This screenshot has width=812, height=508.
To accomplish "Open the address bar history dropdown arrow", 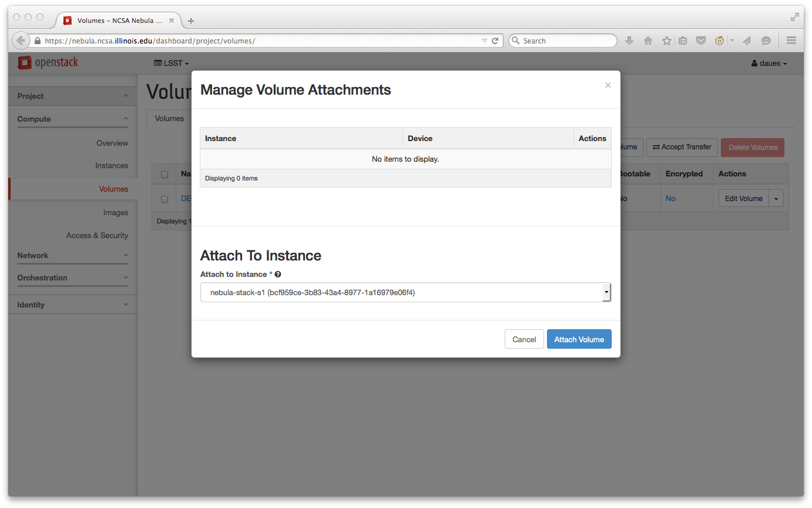I will (x=484, y=41).
